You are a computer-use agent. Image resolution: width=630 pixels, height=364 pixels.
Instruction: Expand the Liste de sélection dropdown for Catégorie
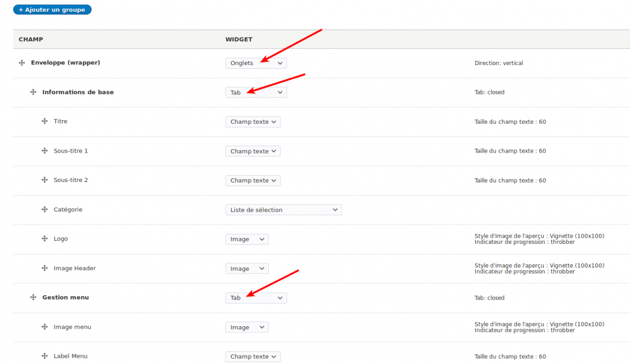coord(283,210)
